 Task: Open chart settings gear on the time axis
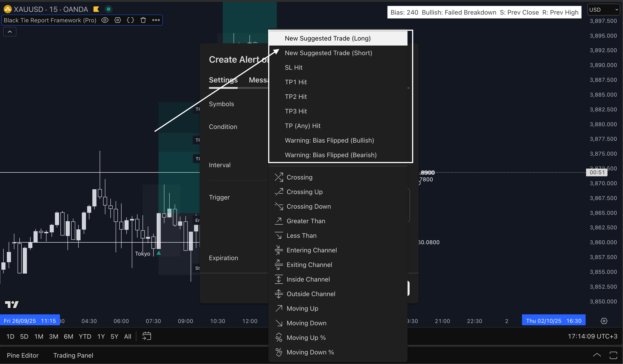tap(604, 321)
